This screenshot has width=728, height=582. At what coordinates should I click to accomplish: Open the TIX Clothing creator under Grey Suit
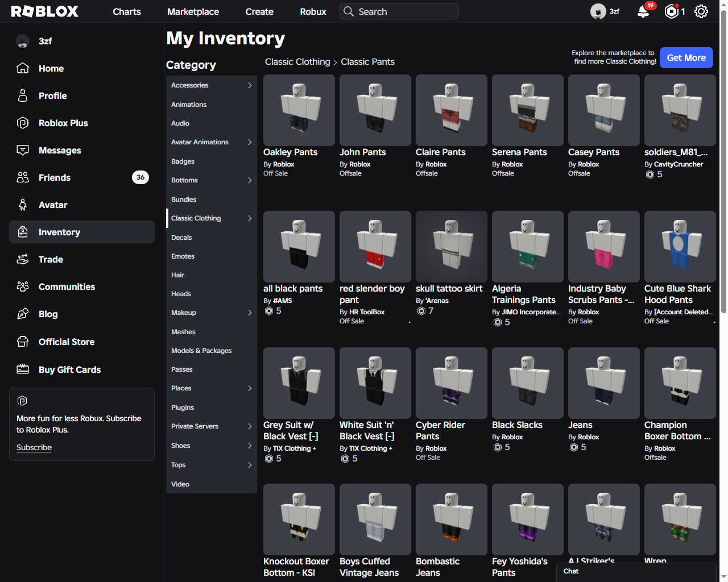click(x=295, y=448)
